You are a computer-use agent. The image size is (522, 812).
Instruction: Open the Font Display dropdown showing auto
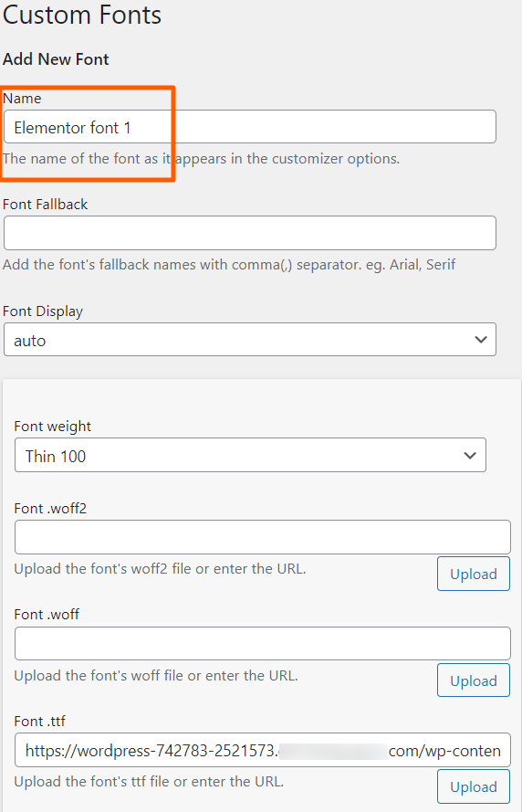pyautogui.click(x=250, y=340)
